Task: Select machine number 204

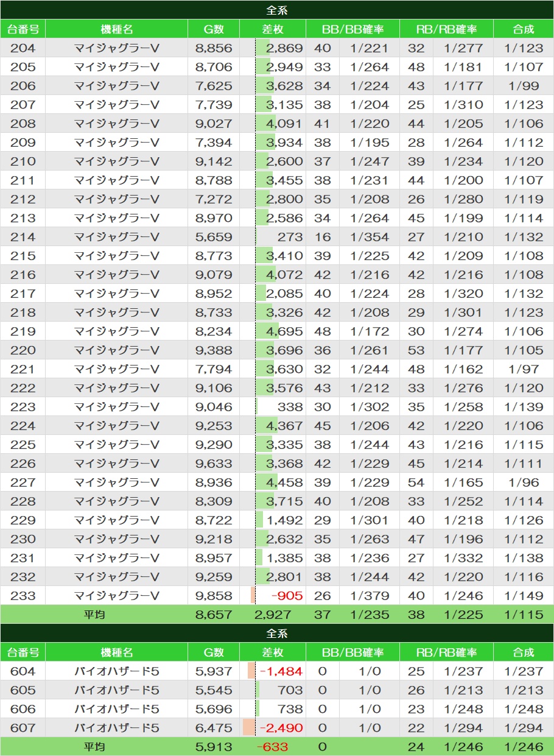Action: [x=23, y=48]
